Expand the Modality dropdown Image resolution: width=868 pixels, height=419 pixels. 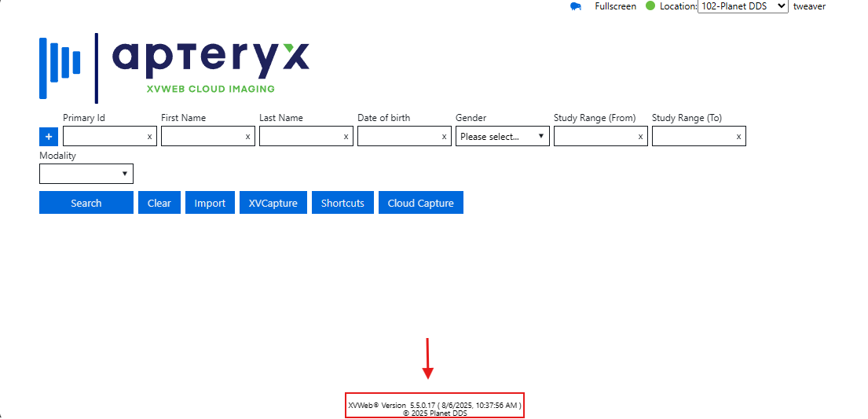86,174
